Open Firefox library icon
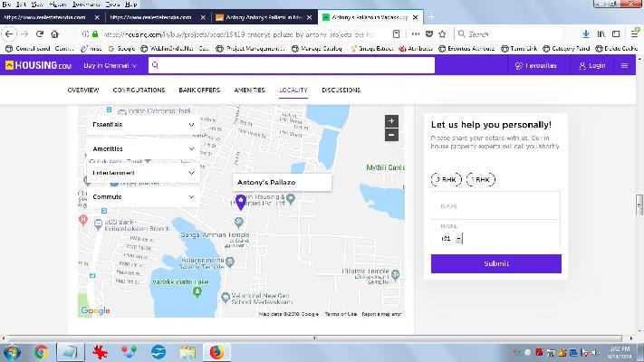Screen dimensions: 644x362 click(x=601, y=34)
